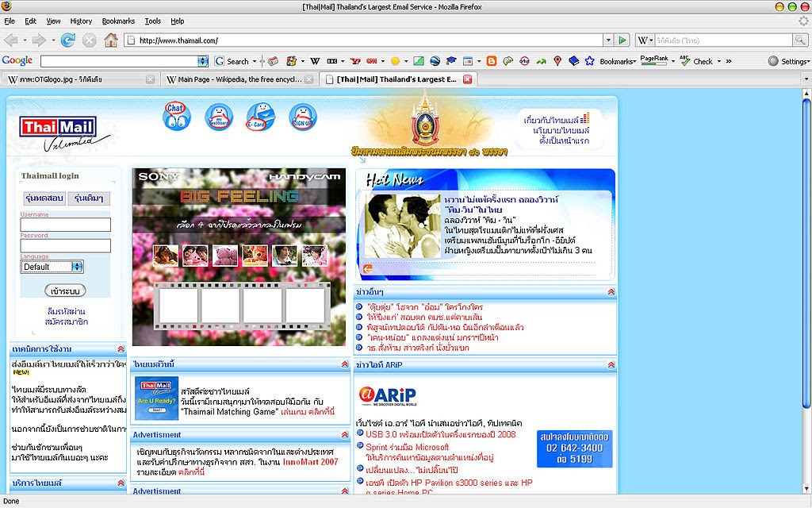Collapse the เทคนิคการใช้งาน section

coord(121,349)
